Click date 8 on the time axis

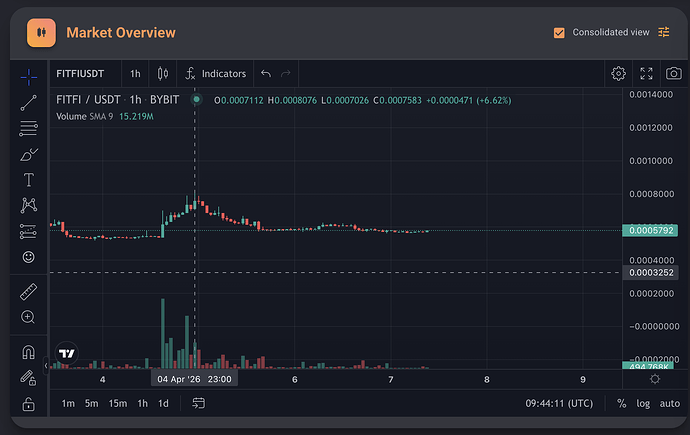point(487,380)
